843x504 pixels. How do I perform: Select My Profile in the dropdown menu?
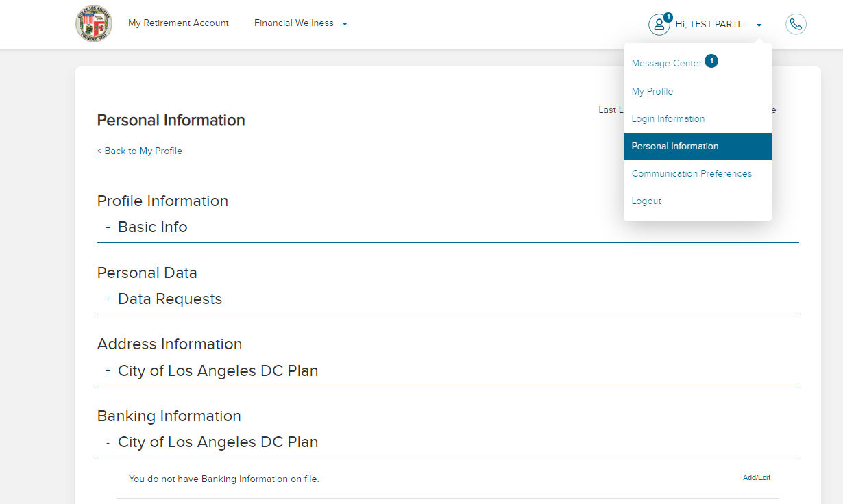click(652, 91)
